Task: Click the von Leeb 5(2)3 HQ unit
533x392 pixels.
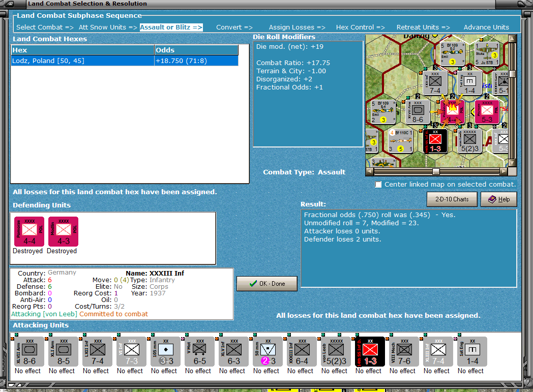Action: 336,351
